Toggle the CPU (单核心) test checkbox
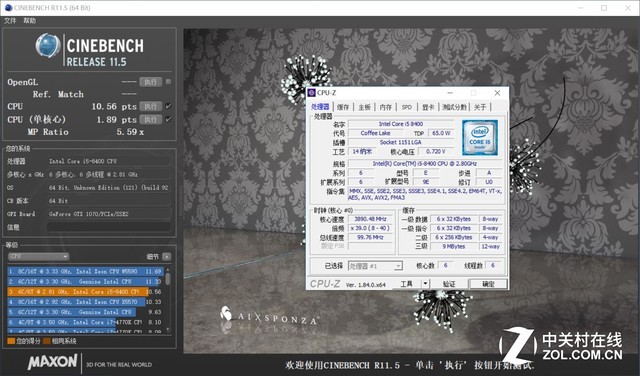Screen dimensions: 640x376 (x=168, y=119)
